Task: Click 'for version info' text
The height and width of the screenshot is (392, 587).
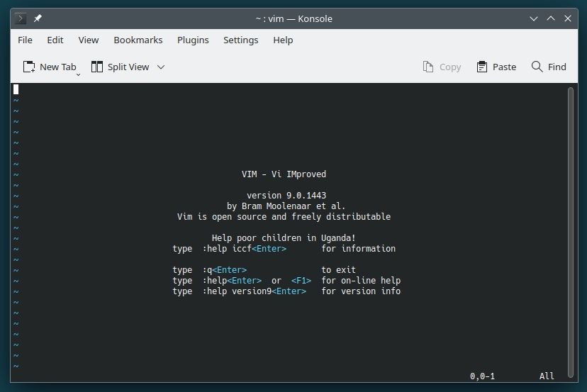Action: (361, 291)
